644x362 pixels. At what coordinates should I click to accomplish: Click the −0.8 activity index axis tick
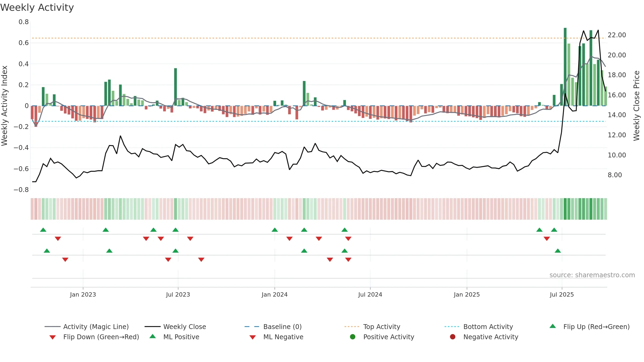point(21,190)
